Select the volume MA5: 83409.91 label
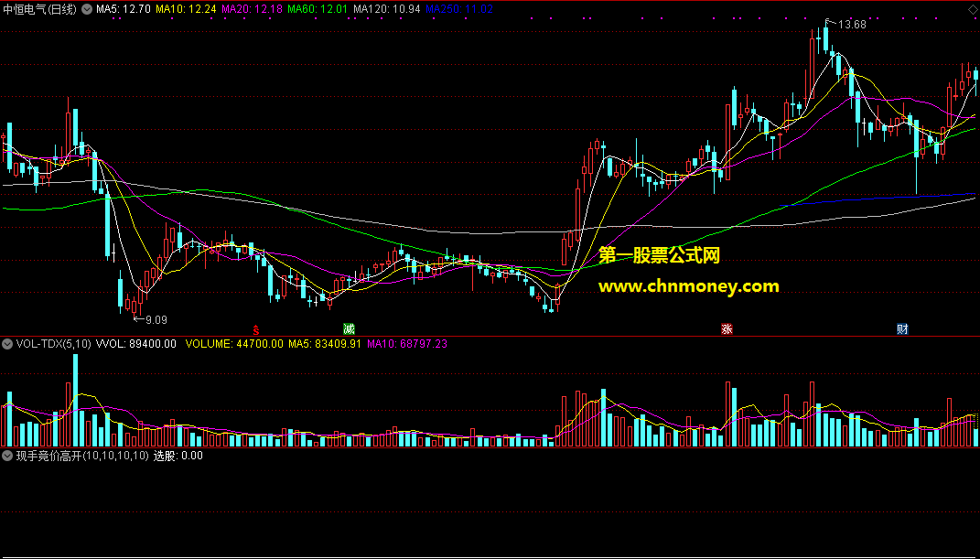The width and height of the screenshot is (980, 559). [324, 343]
